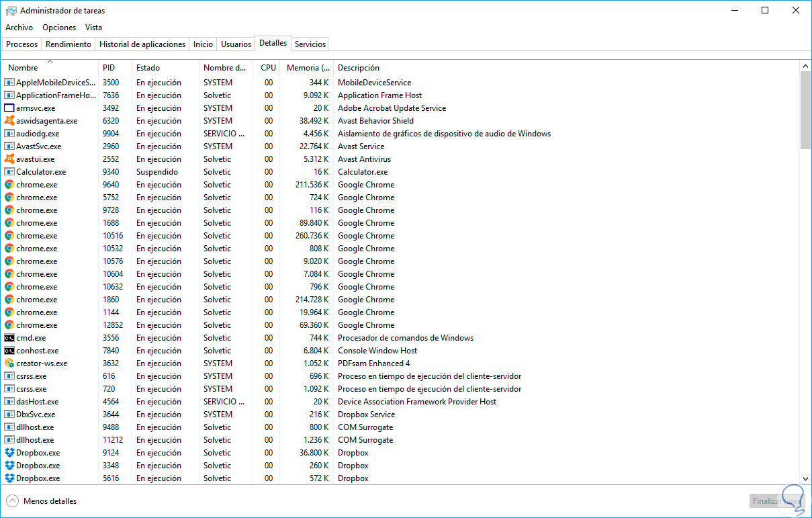
Task: Select Device Association Framework Provider Host
Action: click(x=417, y=402)
